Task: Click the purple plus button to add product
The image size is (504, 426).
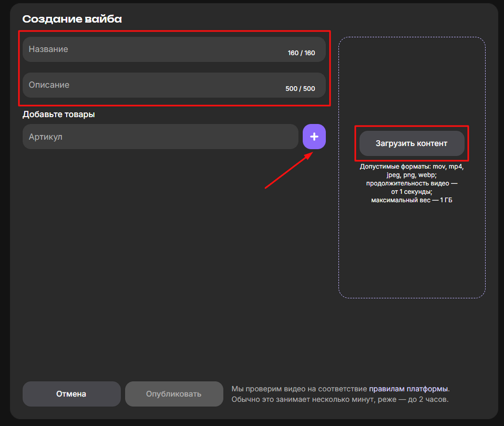Action: point(314,137)
